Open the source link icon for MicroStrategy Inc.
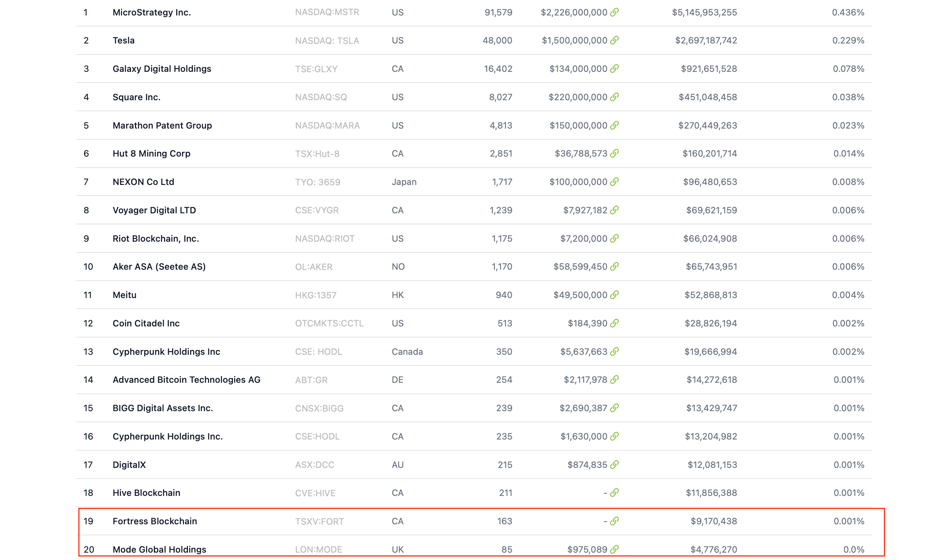 (x=614, y=13)
